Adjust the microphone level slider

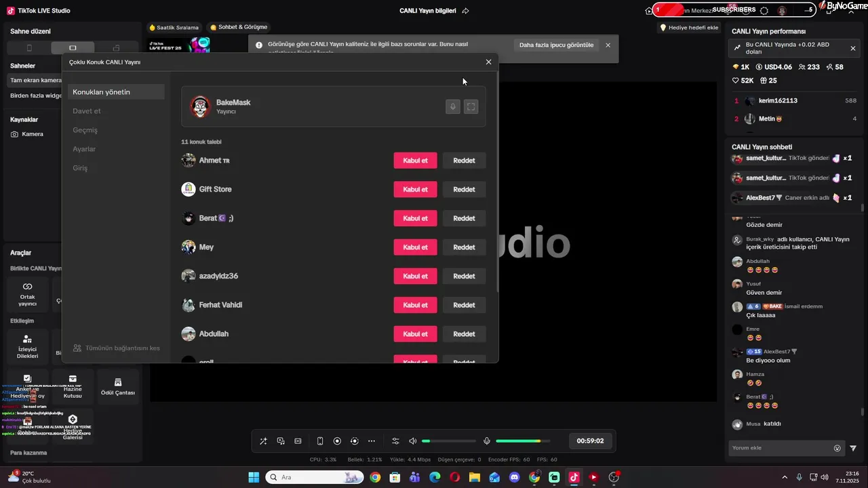523,441
